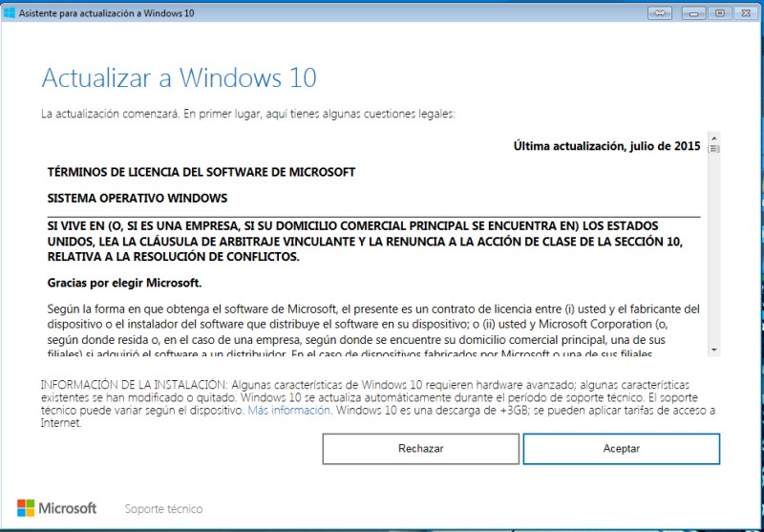Open the Soporte técnico link
Image resolution: width=764 pixels, height=532 pixels.
[163, 508]
